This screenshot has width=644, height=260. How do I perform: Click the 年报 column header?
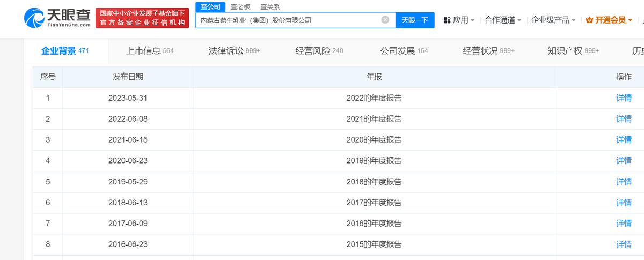[374, 77]
